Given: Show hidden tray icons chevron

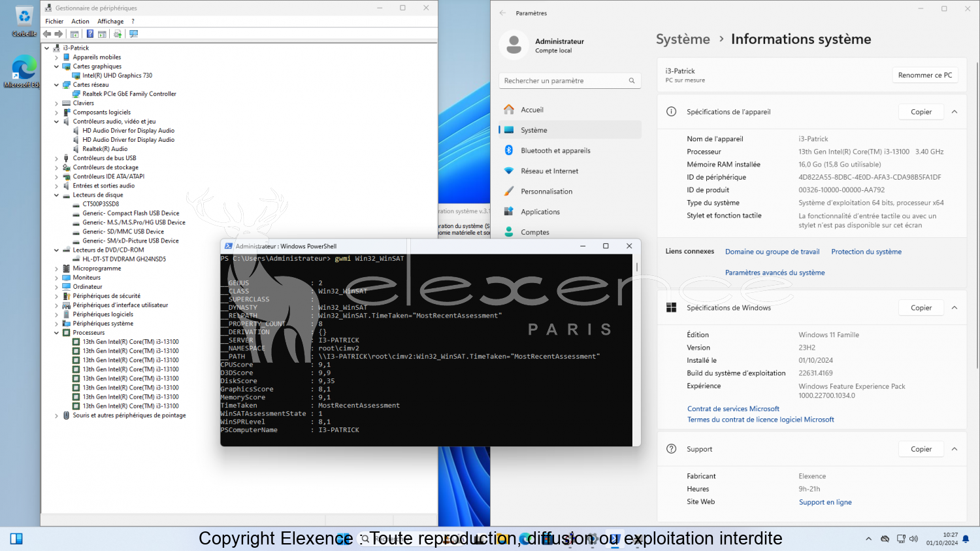Looking at the screenshot, I should pyautogui.click(x=868, y=539).
